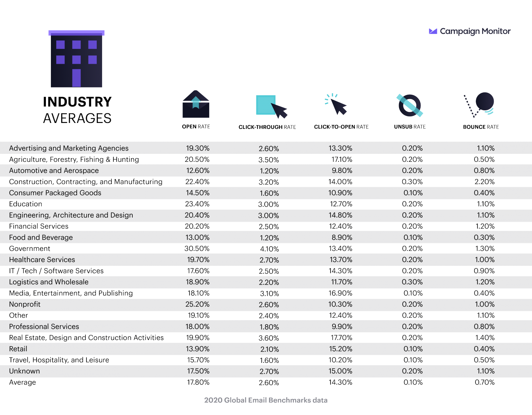Viewport: 532px width, 415px height.
Task: Click Logistics and Wholesale unsub rate 0.30%
Action: point(412,282)
